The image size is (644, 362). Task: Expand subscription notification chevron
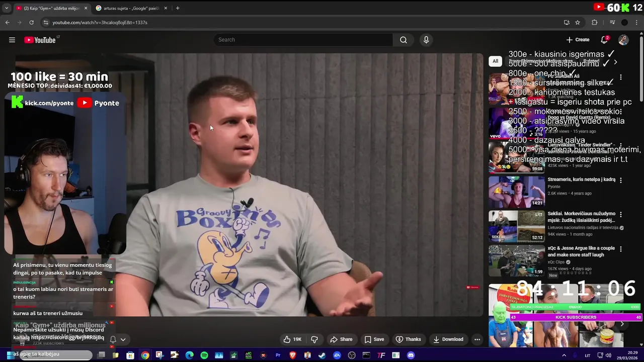123,339
